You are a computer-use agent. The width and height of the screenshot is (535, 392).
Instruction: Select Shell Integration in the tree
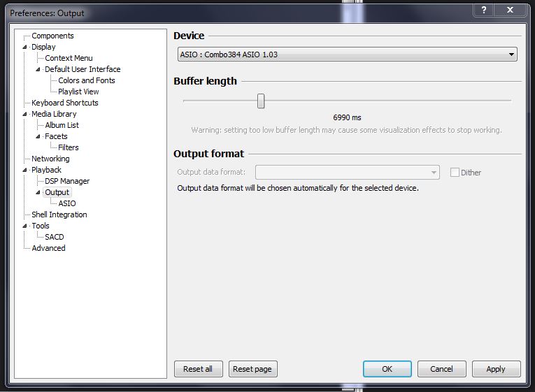[59, 215]
